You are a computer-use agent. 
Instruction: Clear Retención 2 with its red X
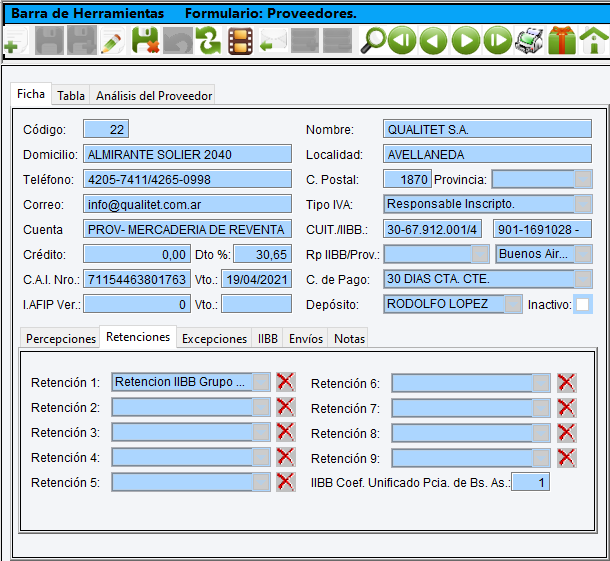pyautogui.click(x=286, y=407)
